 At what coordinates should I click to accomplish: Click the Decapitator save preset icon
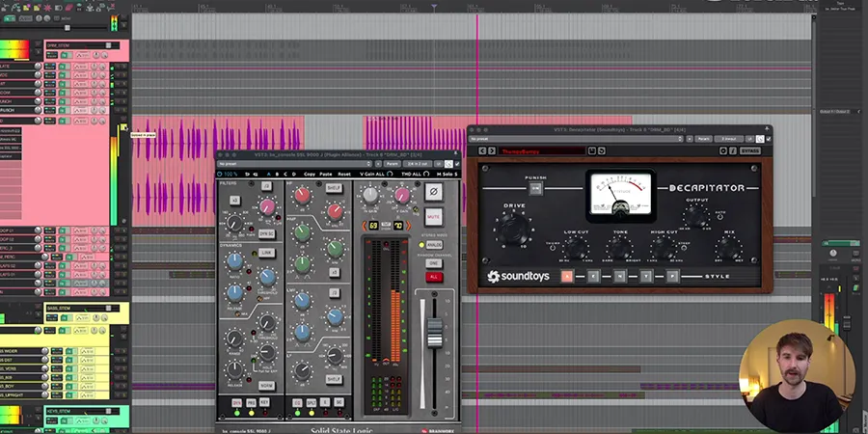click(592, 150)
